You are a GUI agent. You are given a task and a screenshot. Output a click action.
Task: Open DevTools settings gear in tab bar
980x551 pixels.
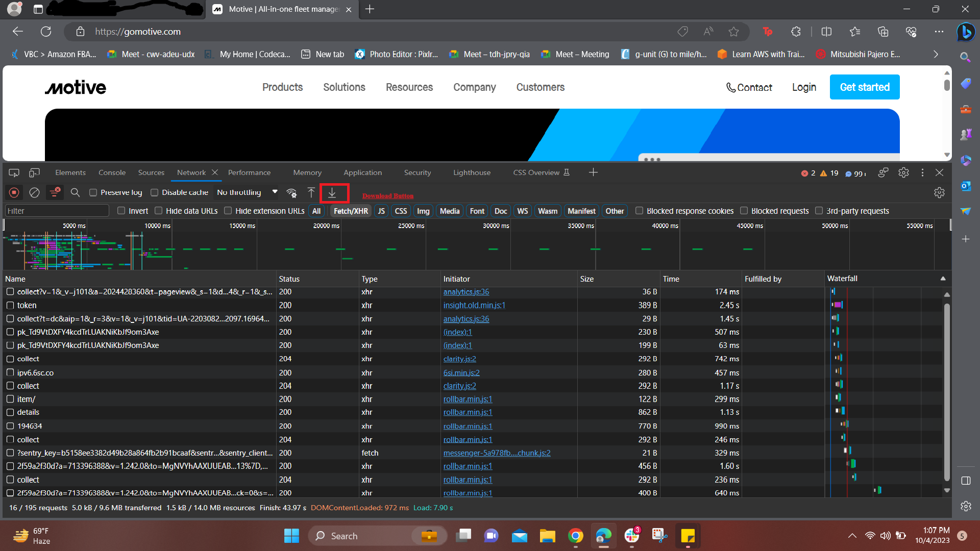point(903,172)
